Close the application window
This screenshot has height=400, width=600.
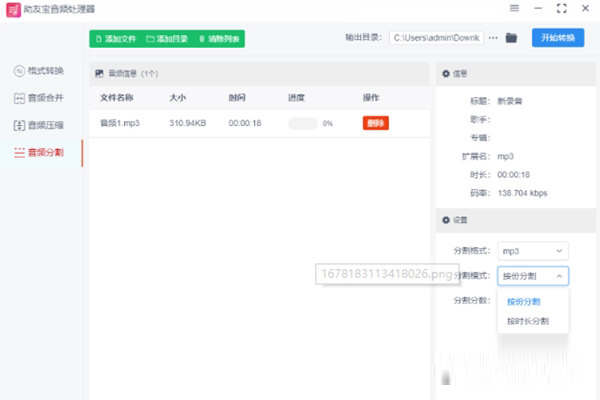[x=585, y=8]
